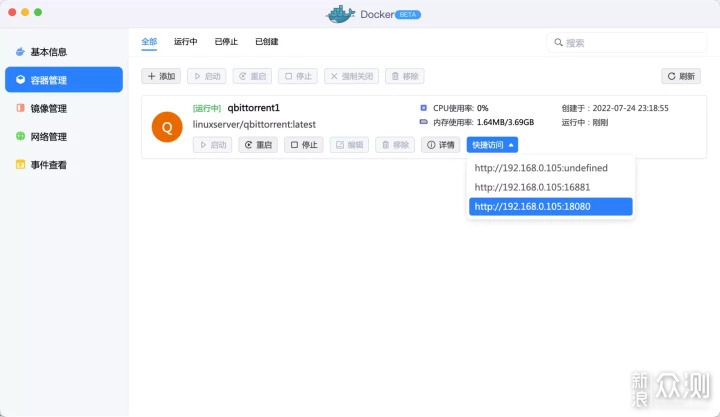Click the 添加 button in toolbar

coord(161,76)
